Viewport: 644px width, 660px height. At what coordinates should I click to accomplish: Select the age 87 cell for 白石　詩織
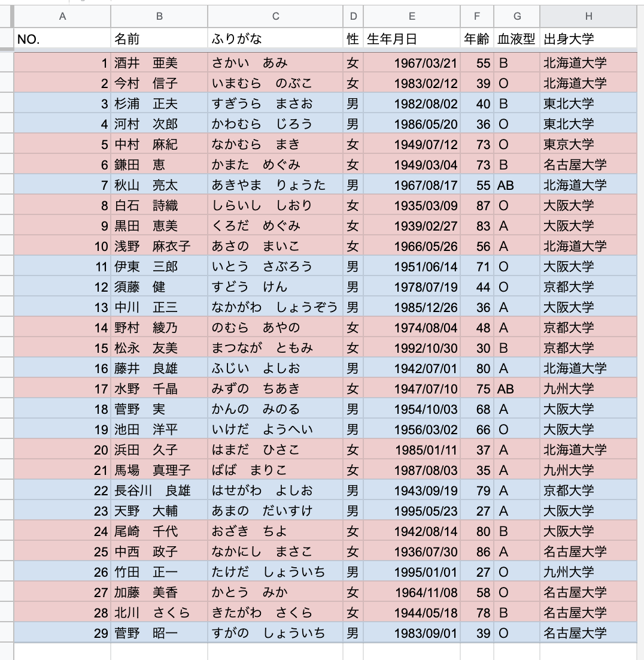point(475,204)
